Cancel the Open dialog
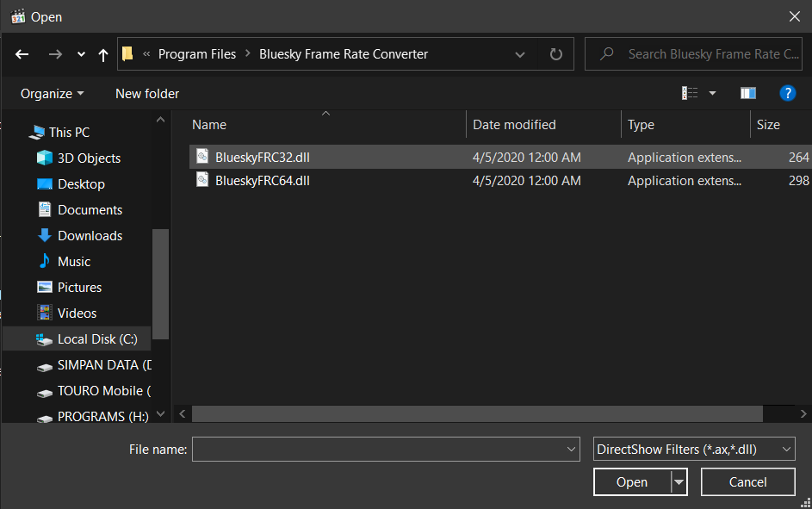The image size is (812, 509). pos(747,482)
